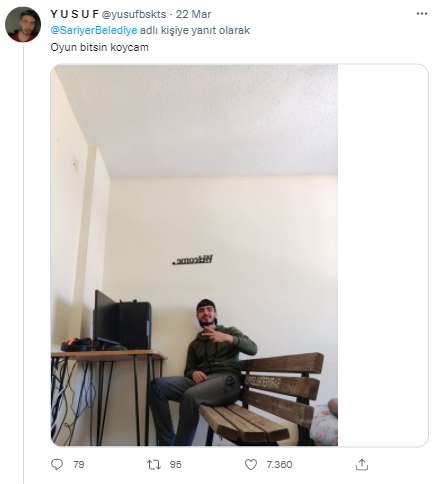Click the 7.360 likes count

pyautogui.click(x=279, y=464)
